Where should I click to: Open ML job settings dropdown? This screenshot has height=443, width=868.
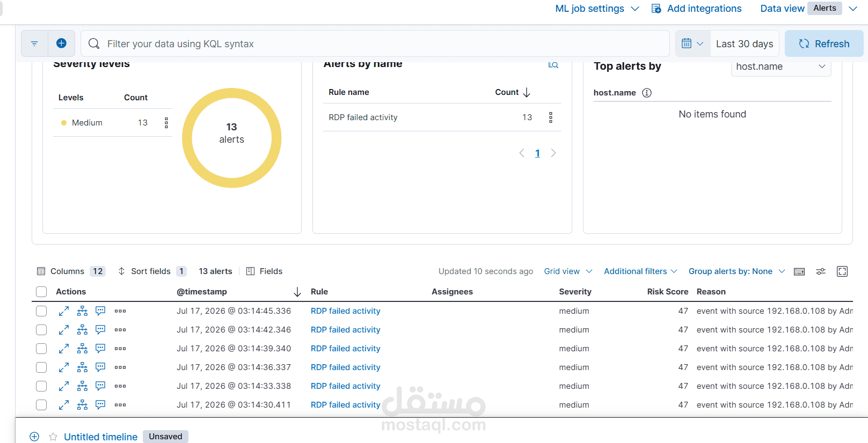(x=597, y=9)
